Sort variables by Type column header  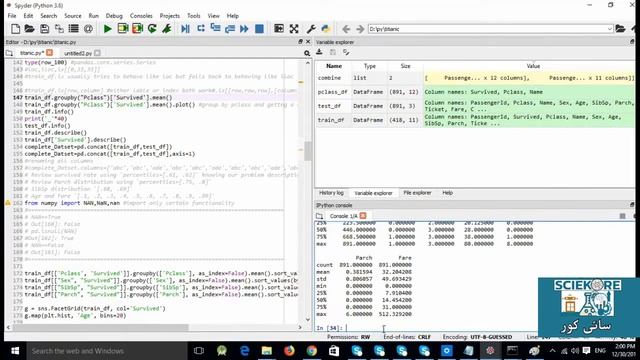pos(369,66)
